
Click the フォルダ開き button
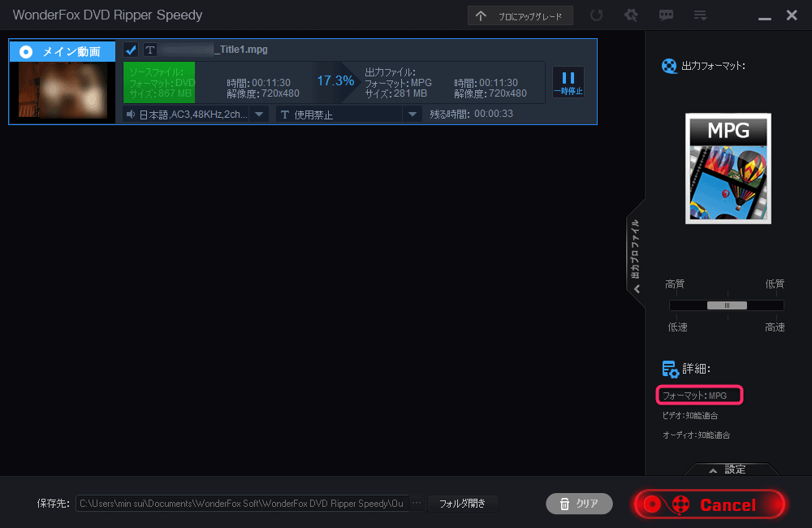(x=462, y=504)
